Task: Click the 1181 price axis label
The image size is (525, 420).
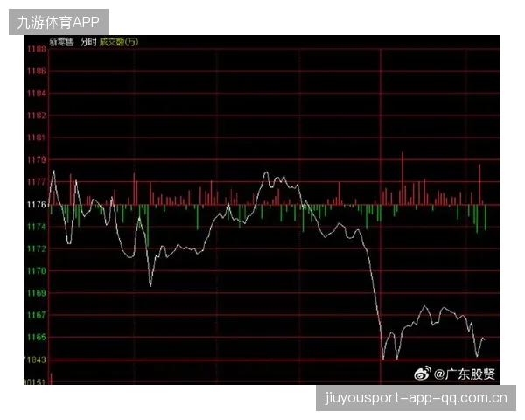Action: pos(36,137)
